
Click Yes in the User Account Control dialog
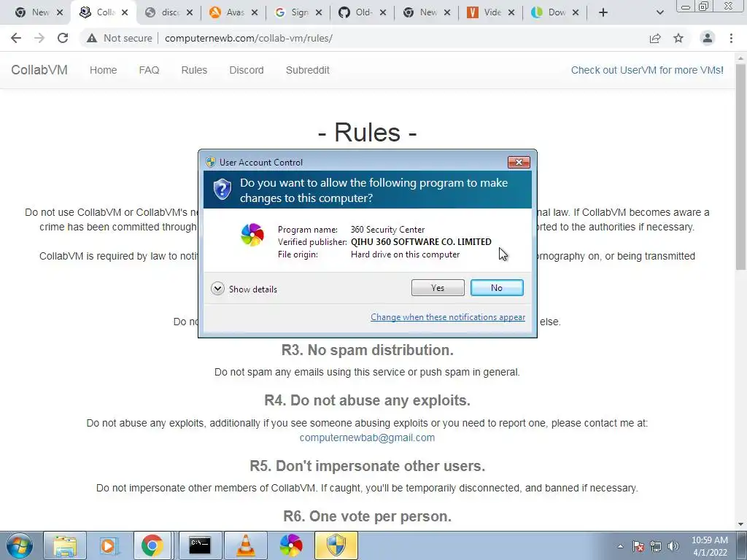click(438, 287)
